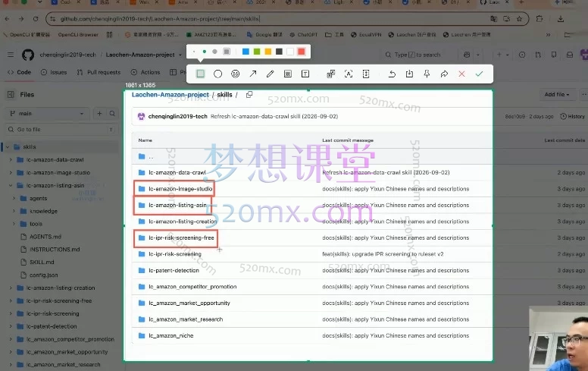Pick the red annotation color
This screenshot has width=588, height=371.
click(x=301, y=52)
